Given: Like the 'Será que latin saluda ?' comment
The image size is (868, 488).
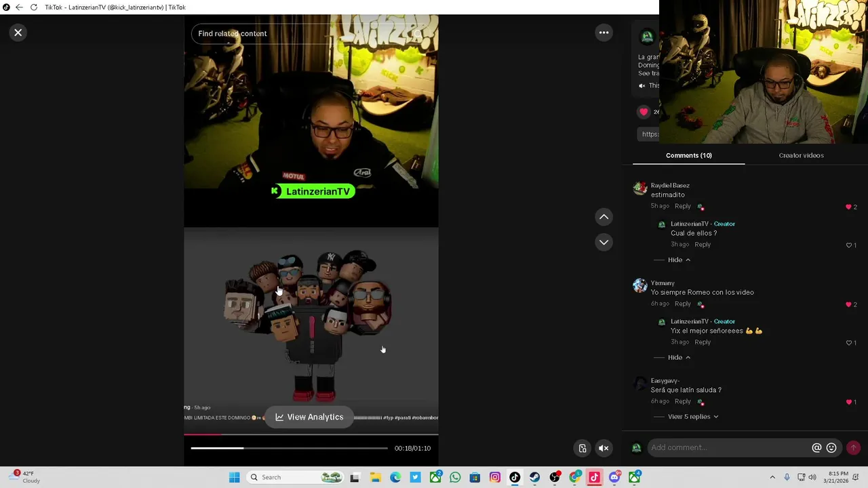Looking at the screenshot, I should pos(848,402).
